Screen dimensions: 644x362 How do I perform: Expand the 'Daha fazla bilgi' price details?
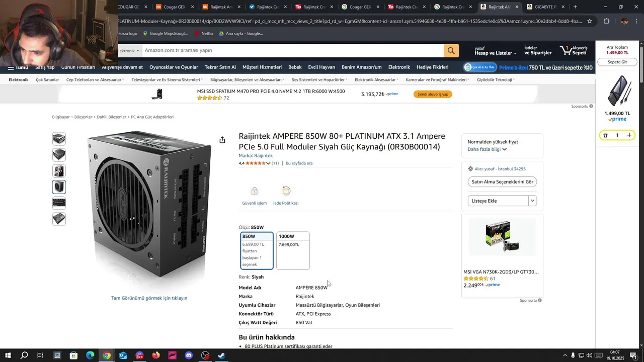tap(487, 149)
